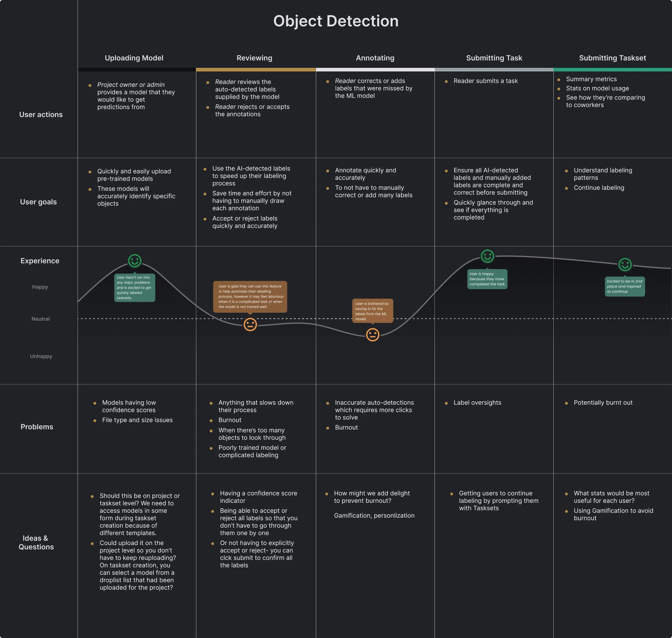Viewport: 672px width, 638px height.
Task: Click the happy face in the Uploading Model stage
Action: [x=135, y=261]
